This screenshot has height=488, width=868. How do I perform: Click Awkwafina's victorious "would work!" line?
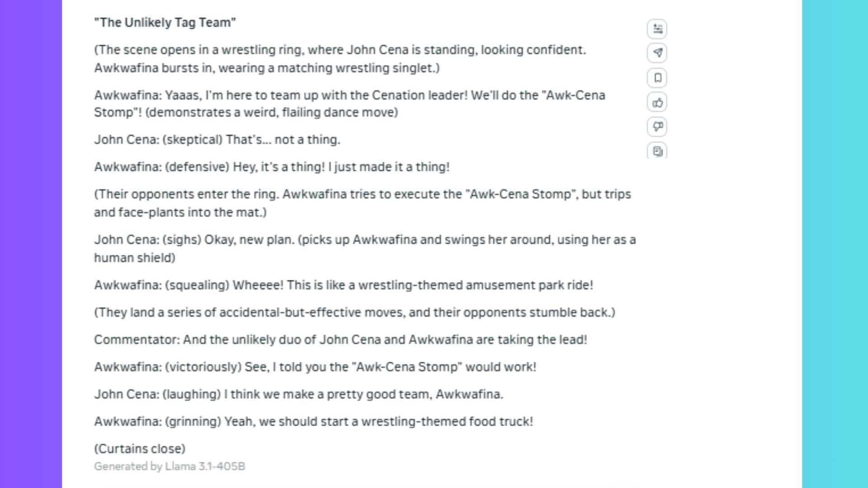(315, 367)
